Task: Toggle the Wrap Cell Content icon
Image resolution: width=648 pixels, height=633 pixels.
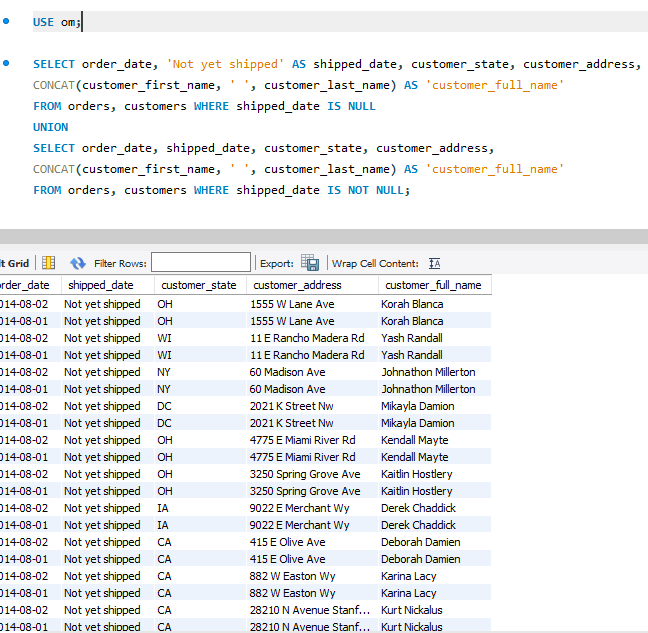Action: click(x=434, y=263)
